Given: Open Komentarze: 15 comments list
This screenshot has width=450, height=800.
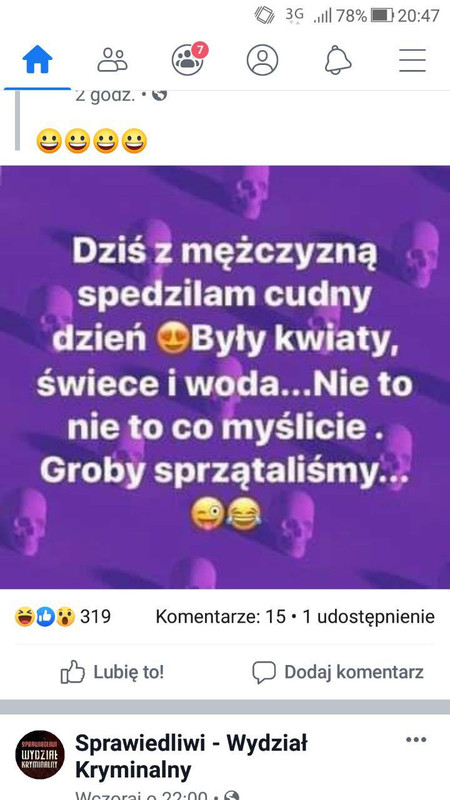Looking at the screenshot, I should (x=221, y=617).
